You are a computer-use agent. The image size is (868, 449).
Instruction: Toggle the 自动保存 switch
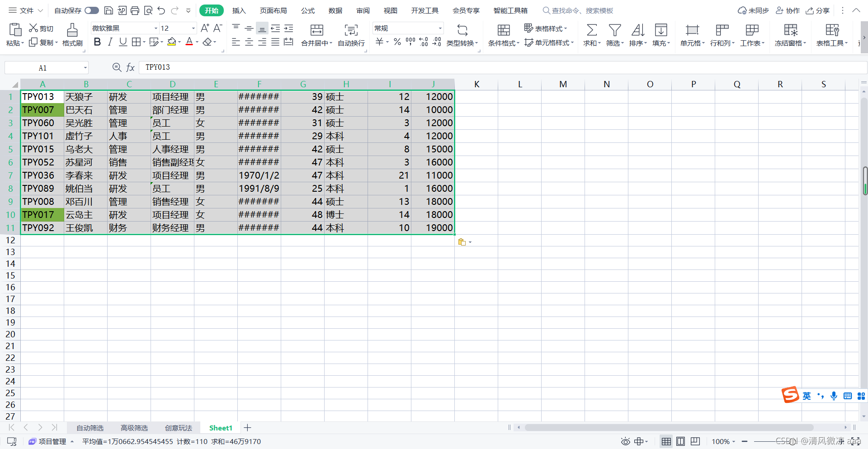(91, 10)
